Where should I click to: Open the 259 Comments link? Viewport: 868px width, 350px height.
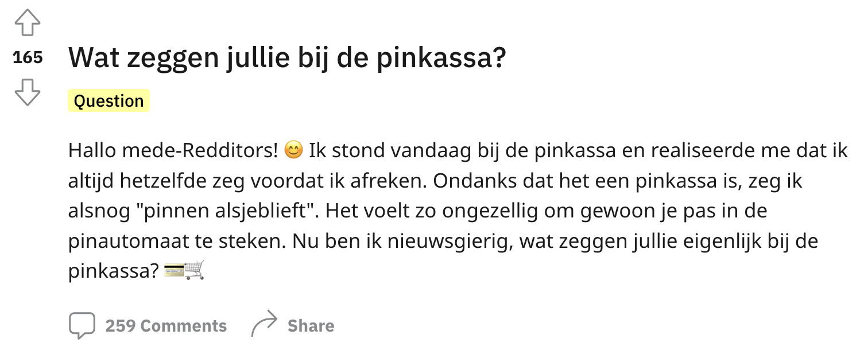[166, 326]
